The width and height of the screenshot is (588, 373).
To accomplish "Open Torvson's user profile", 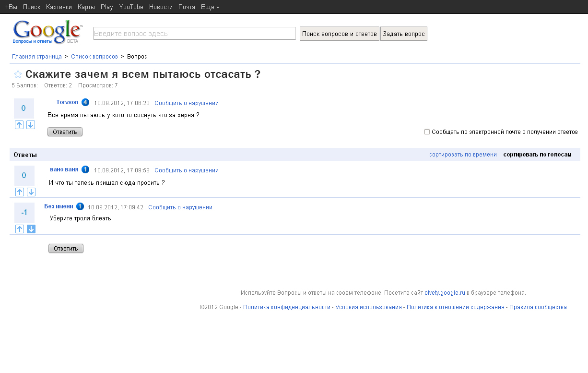I will (x=68, y=102).
